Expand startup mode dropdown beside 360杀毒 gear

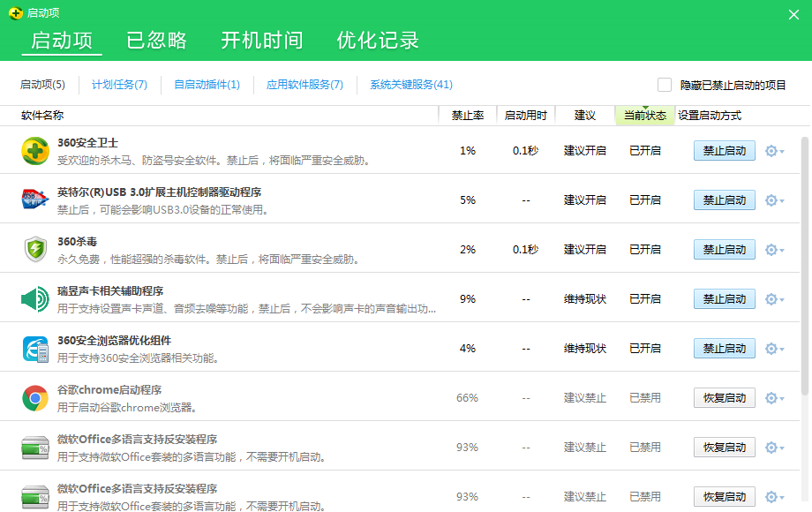point(780,250)
